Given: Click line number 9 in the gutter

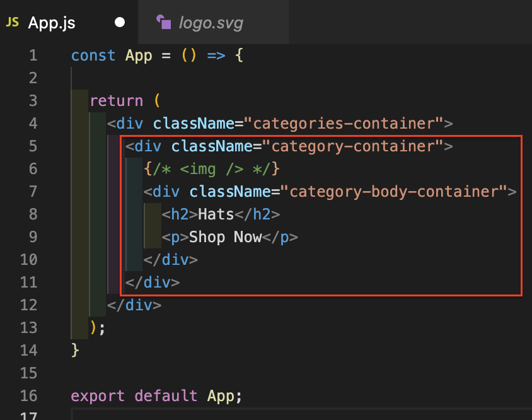Looking at the screenshot, I should tap(33, 237).
